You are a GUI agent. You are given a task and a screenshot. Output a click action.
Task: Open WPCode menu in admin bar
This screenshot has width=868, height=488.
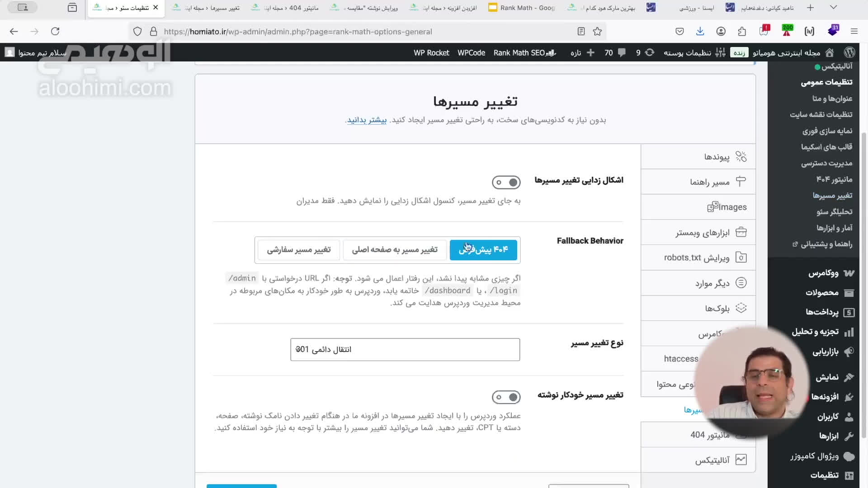click(x=471, y=53)
